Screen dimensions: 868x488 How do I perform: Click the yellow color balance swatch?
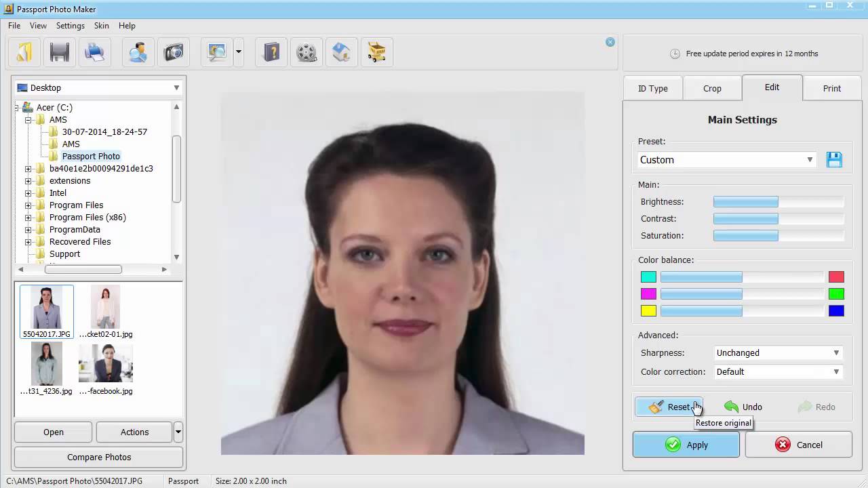tap(649, 311)
